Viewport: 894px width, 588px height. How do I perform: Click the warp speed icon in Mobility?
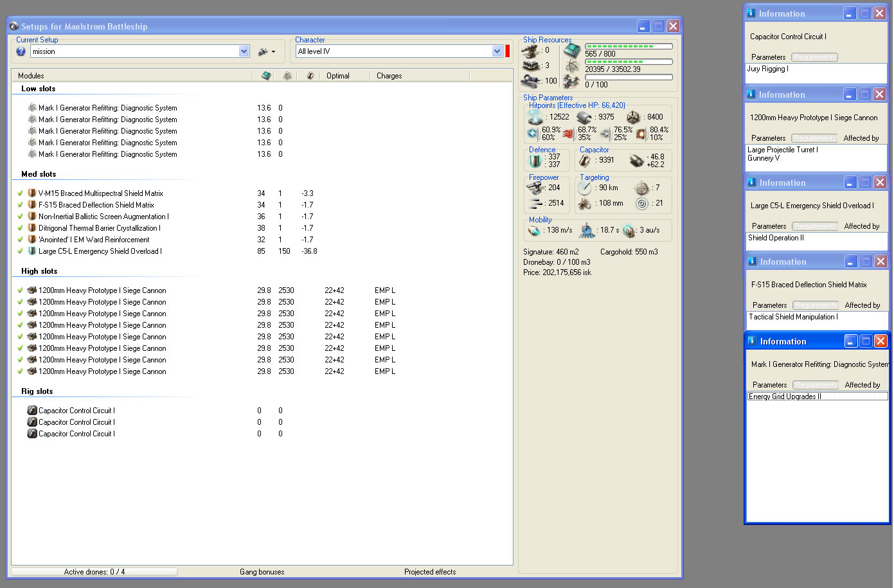(629, 230)
